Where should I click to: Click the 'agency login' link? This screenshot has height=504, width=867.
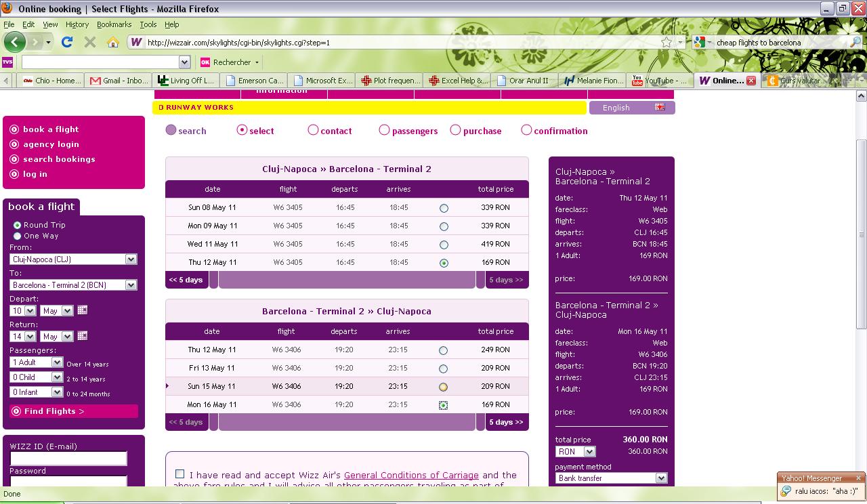click(51, 144)
